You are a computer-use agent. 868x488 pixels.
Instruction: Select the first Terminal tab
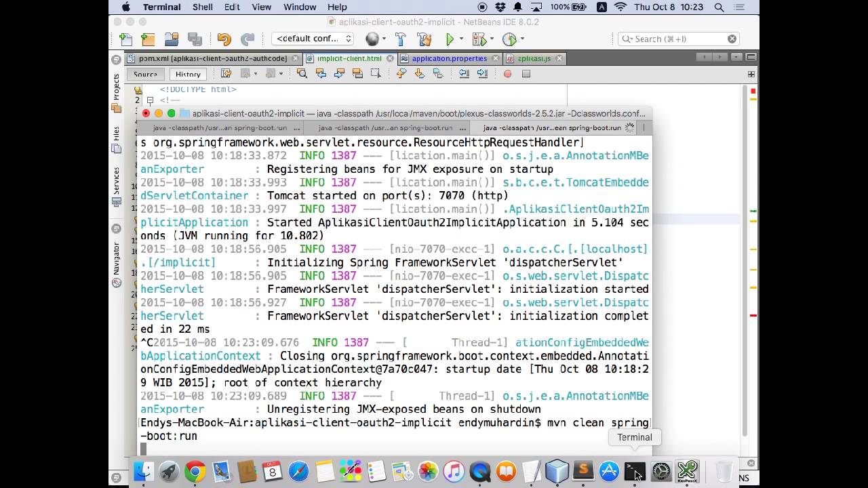pyautogui.click(x=220, y=127)
